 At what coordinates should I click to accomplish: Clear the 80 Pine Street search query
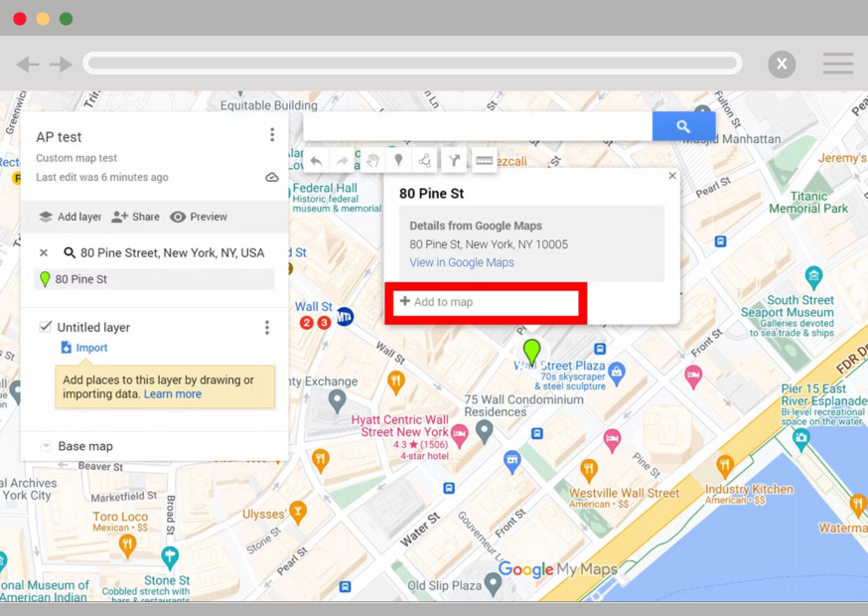(43, 252)
